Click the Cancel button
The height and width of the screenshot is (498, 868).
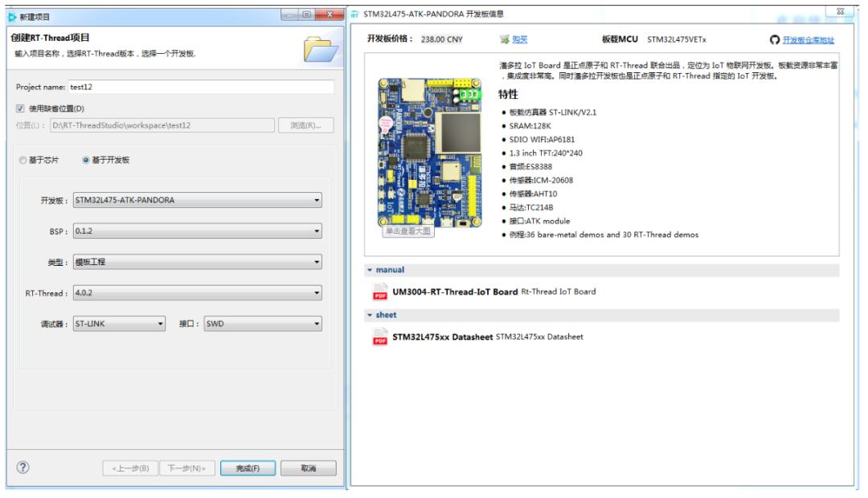309,468
